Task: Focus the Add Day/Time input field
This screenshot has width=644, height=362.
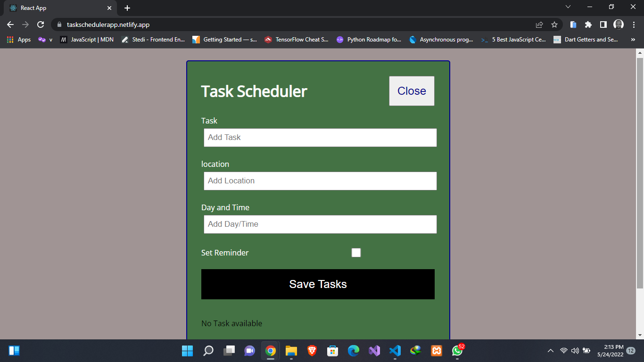Action: click(x=320, y=224)
